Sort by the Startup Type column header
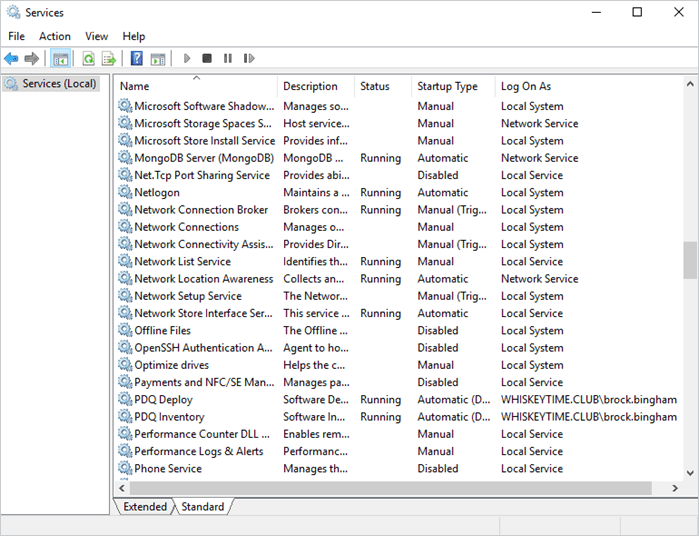This screenshot has width=699, height=536. click(x=453, y=86)
